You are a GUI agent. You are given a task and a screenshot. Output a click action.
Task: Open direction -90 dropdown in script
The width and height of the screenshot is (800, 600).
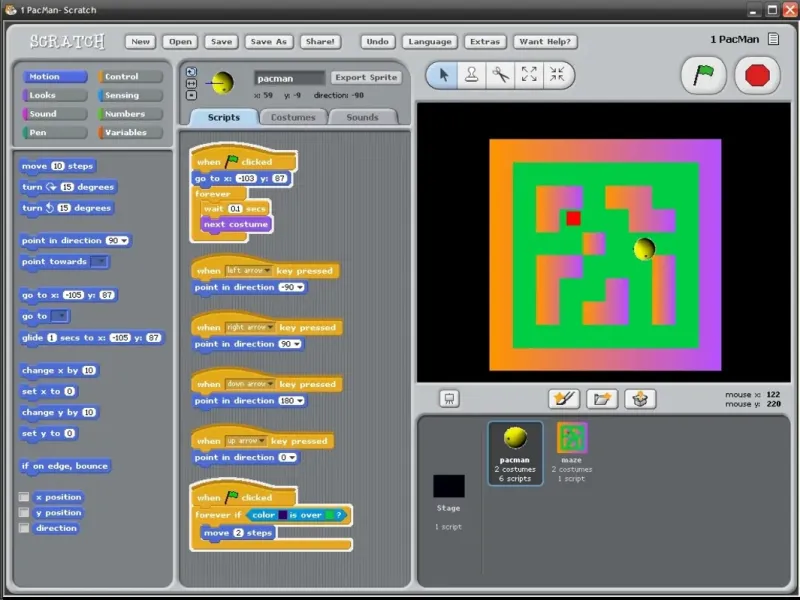(300, 288)
